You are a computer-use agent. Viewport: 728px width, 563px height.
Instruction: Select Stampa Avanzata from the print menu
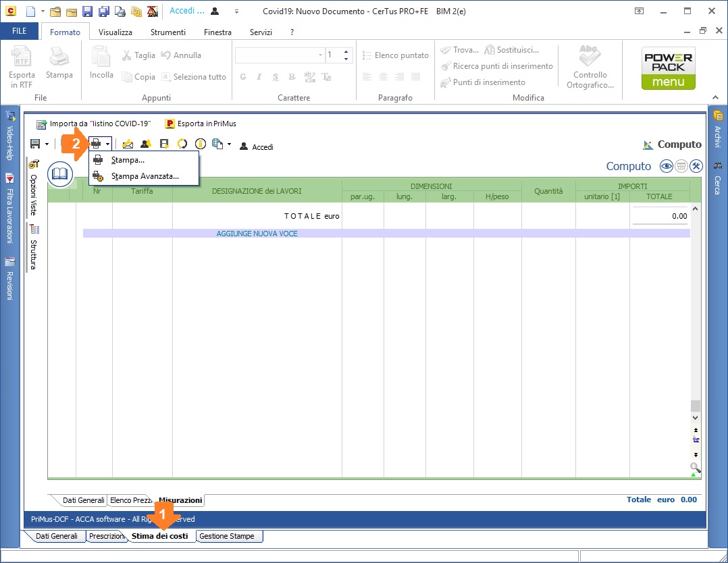145,176
